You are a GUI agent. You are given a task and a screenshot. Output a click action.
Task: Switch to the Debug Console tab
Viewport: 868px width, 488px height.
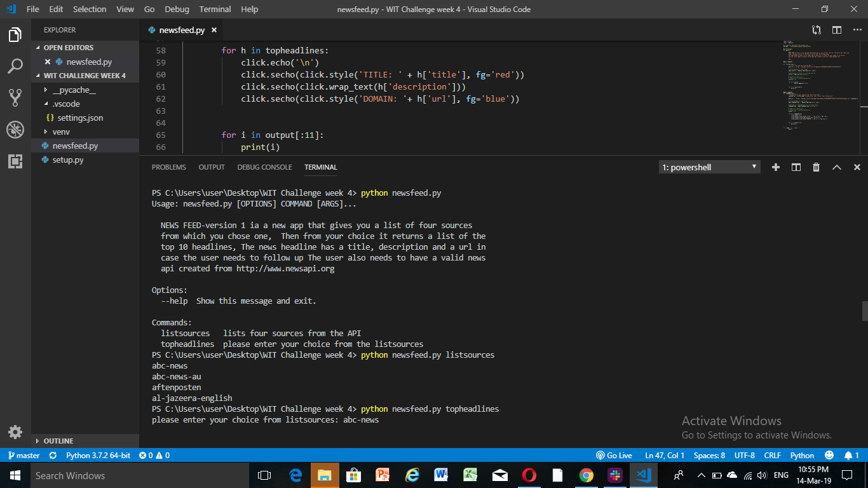(264, 167)
